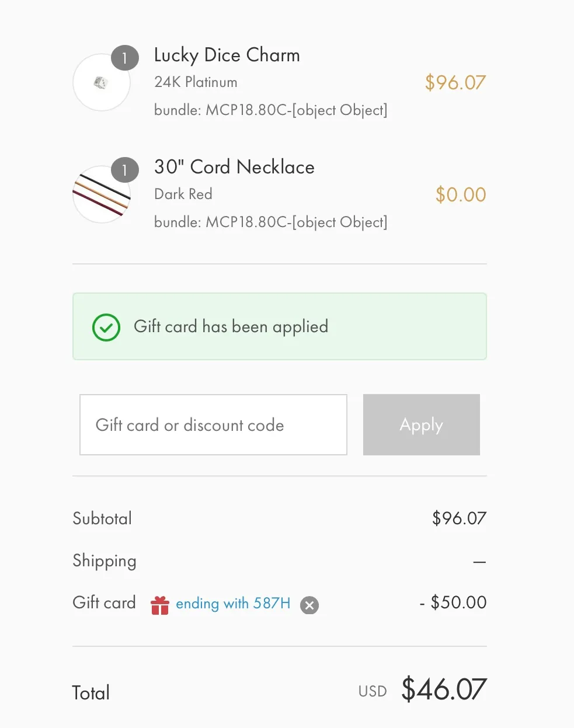Click the Apply button

pyautogui.click(x=422, y=424)
